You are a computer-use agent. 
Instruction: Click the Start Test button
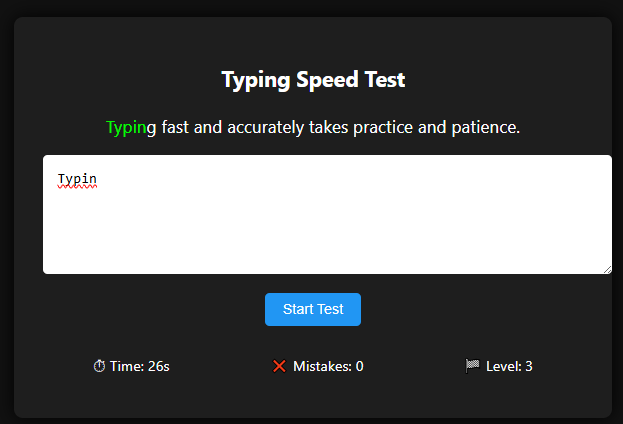(312, 309)
